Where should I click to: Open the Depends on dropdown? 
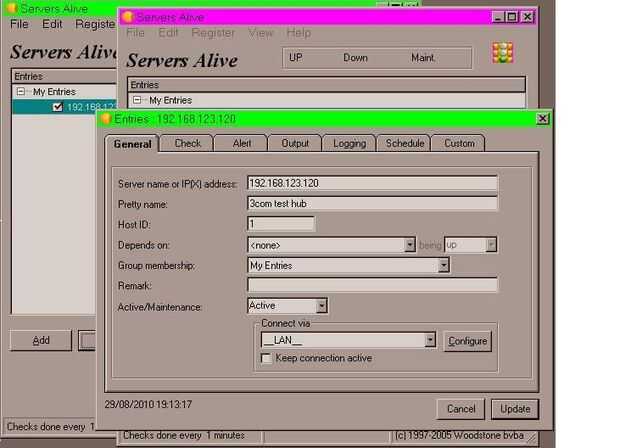click(410, 245)
